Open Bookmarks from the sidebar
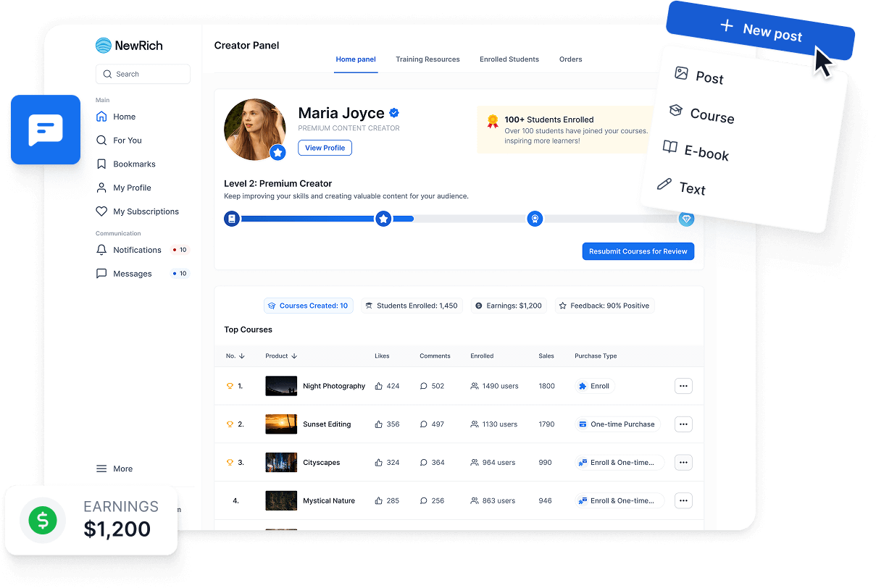 click(x=134, y=164)
